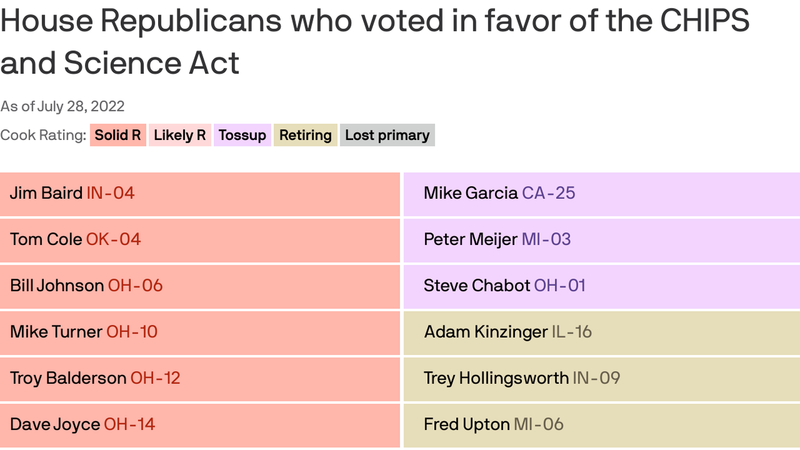Screen dimensions: 800x450
Task: Click the chart title heading
Action: (x=375, y=42)
